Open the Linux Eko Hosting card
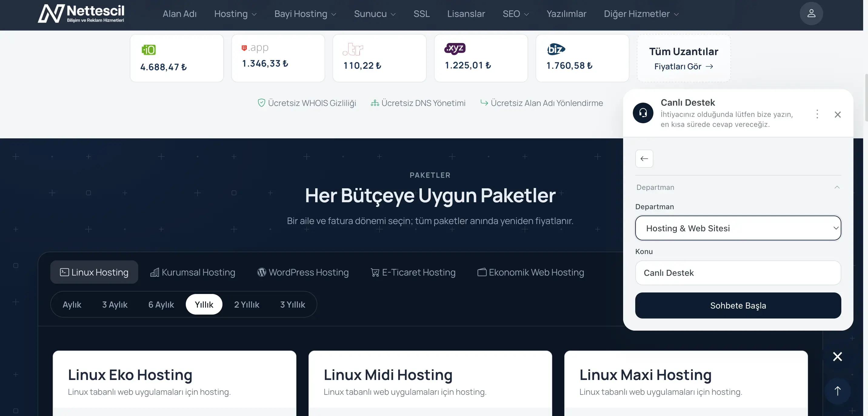The width and height of the screenshot is (868, 416). coord(174,383)
